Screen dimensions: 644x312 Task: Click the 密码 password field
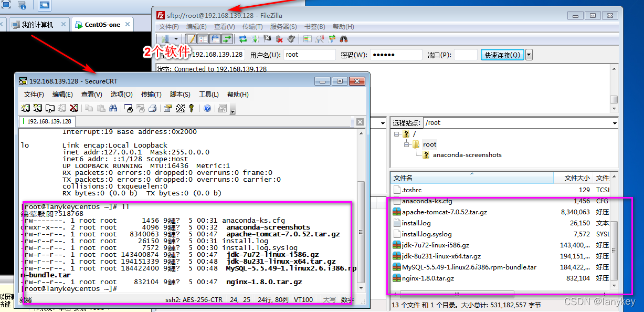[x=396, y=55]
